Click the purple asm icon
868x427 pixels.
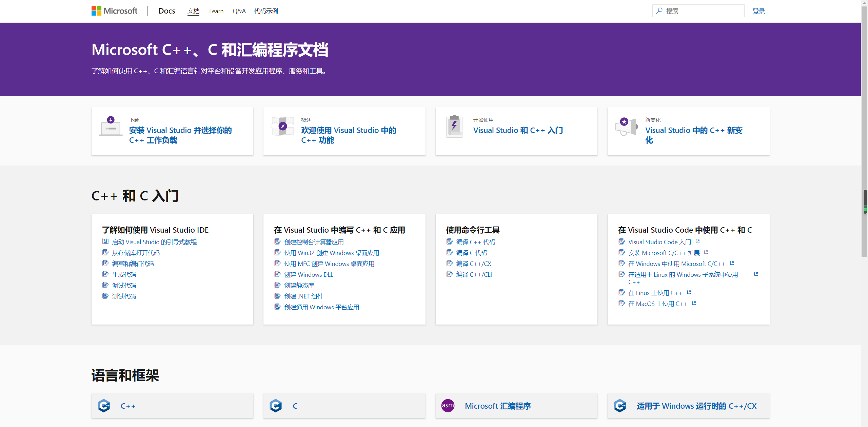click(x=448, y=406)
